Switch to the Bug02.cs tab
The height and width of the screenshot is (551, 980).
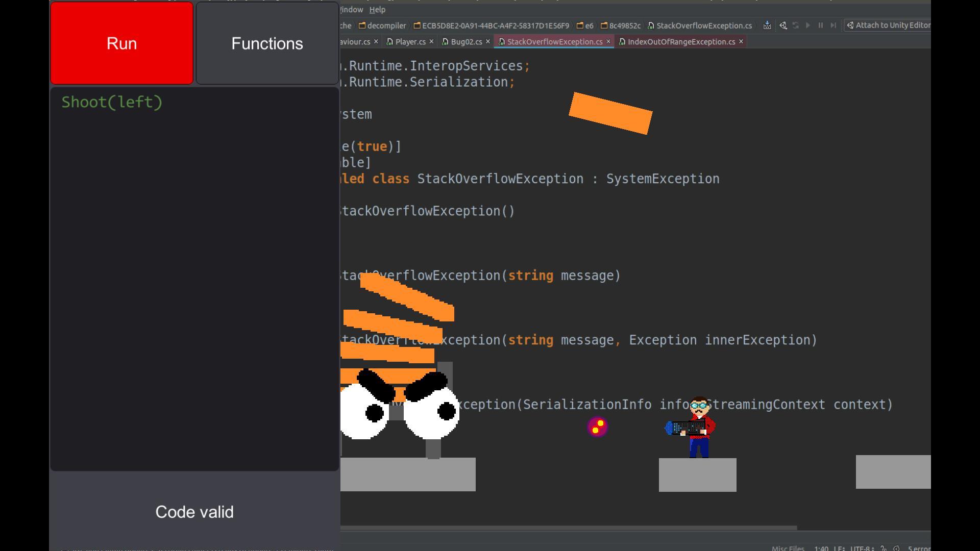pos(466,42)
